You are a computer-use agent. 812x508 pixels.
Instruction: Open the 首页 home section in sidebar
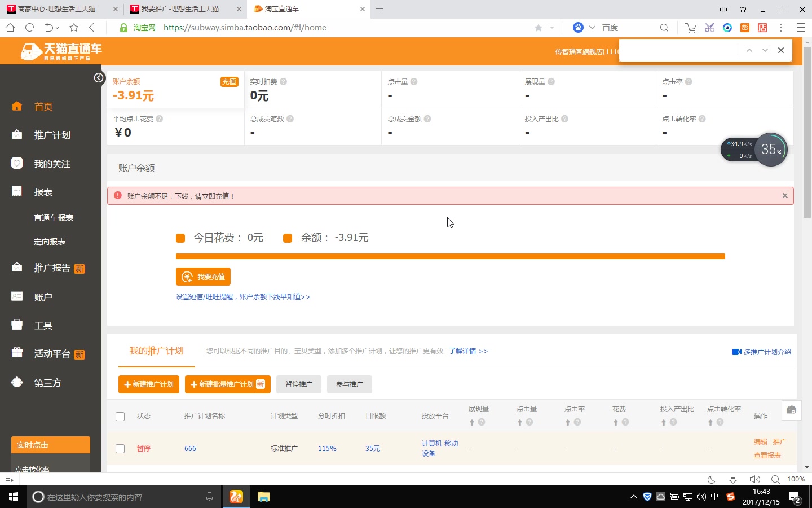pyautogui.click(x=43, y=106)
